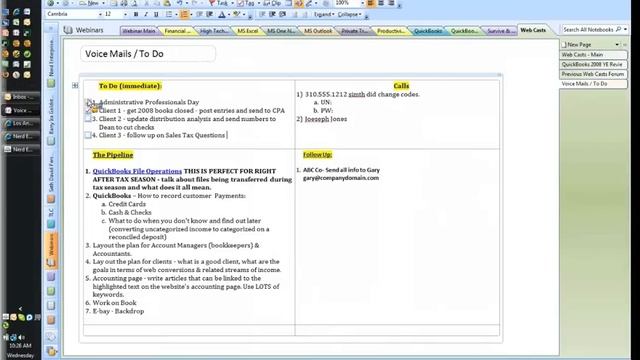Open the Expand dropdown
This screenshot has height=360, width=640.
pyautogui.click(x=324, y=14)
